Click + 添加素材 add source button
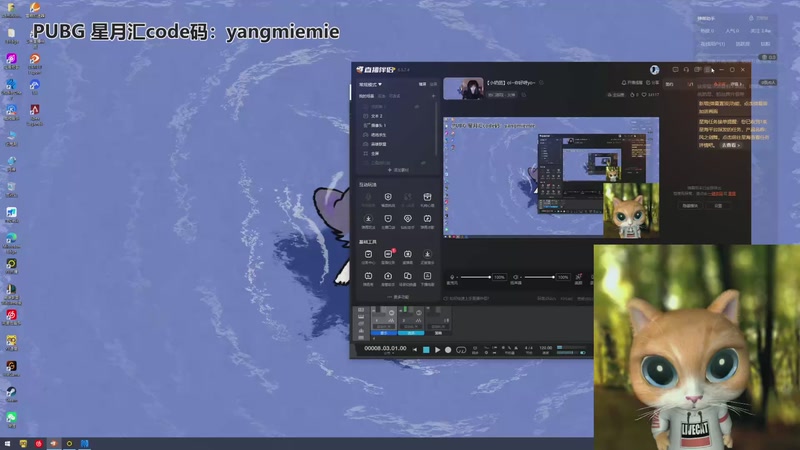The height and width of the screenshot is (450, 800). [398, 170]
